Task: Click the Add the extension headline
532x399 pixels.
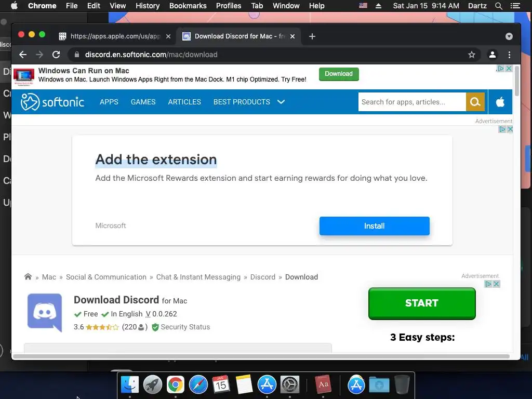Action: click(156, 159)
